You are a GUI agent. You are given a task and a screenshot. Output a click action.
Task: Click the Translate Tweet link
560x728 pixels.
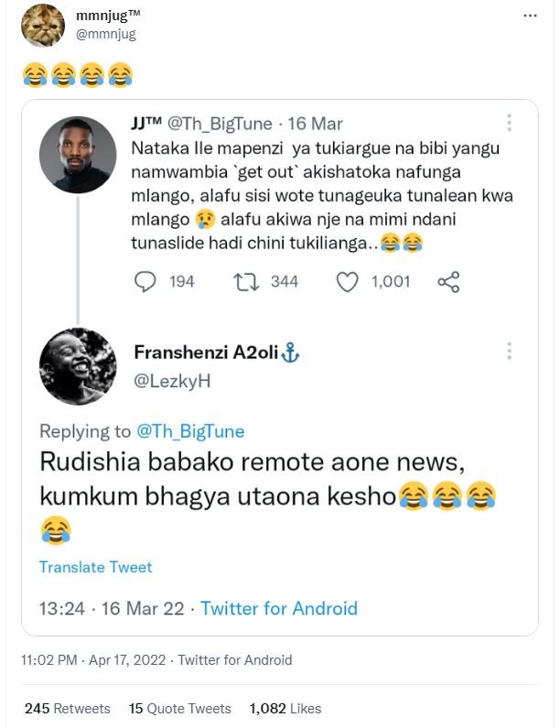pos(95,568)
